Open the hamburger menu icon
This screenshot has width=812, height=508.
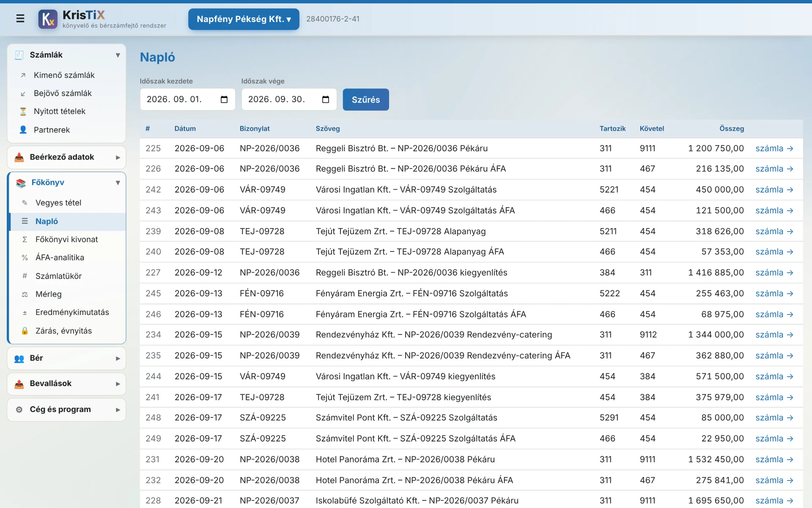[x=20, y=19]
